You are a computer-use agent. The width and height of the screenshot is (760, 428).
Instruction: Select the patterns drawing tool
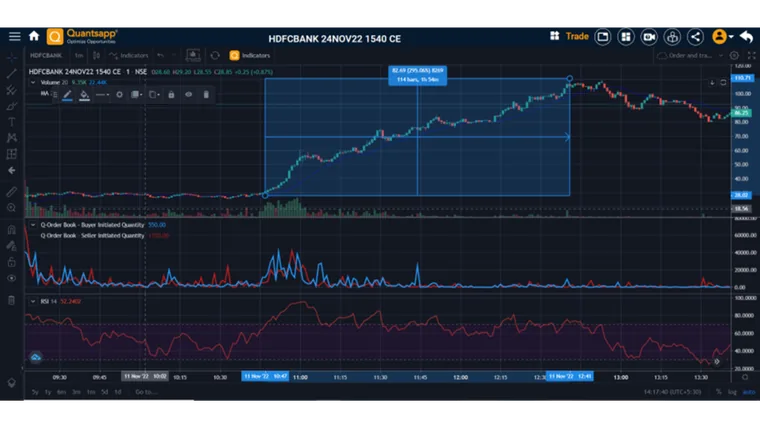pos(12,138)
